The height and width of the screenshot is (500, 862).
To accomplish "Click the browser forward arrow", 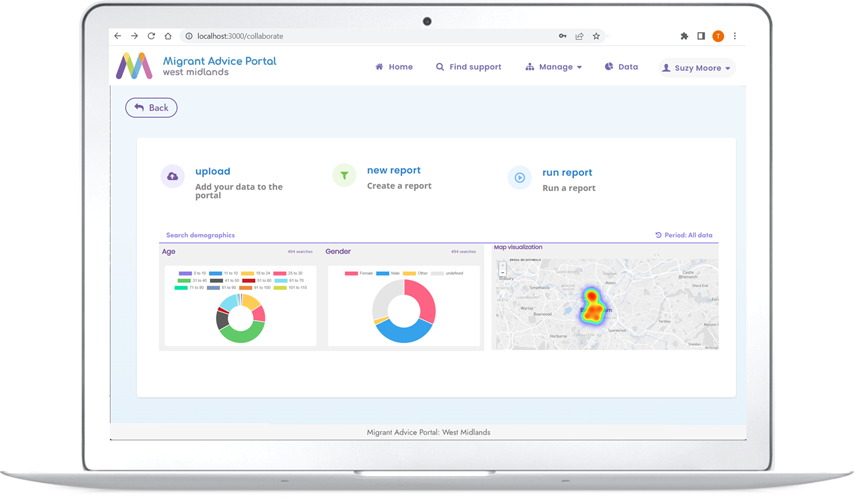I will pyautogui.click(x=134, y=36).
